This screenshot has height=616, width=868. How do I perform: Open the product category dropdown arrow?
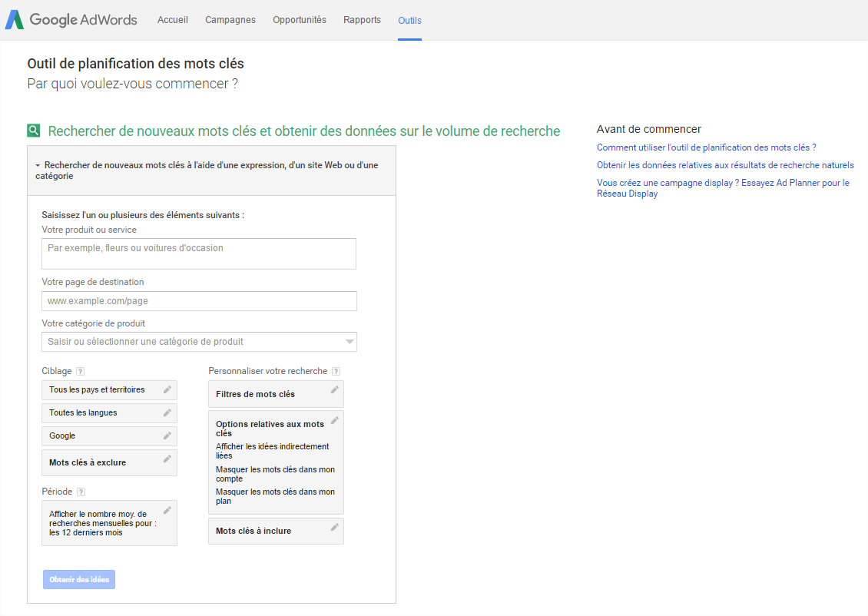click(x=350, y=342)
